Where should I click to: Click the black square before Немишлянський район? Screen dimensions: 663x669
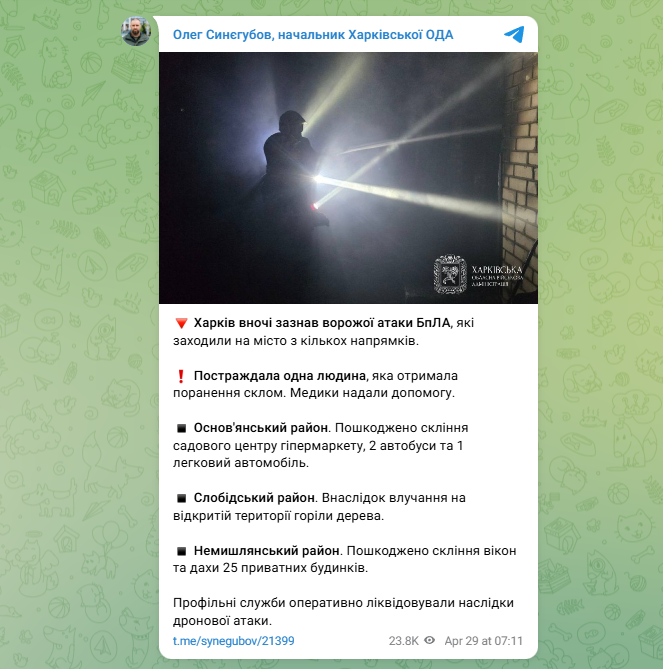182,551
